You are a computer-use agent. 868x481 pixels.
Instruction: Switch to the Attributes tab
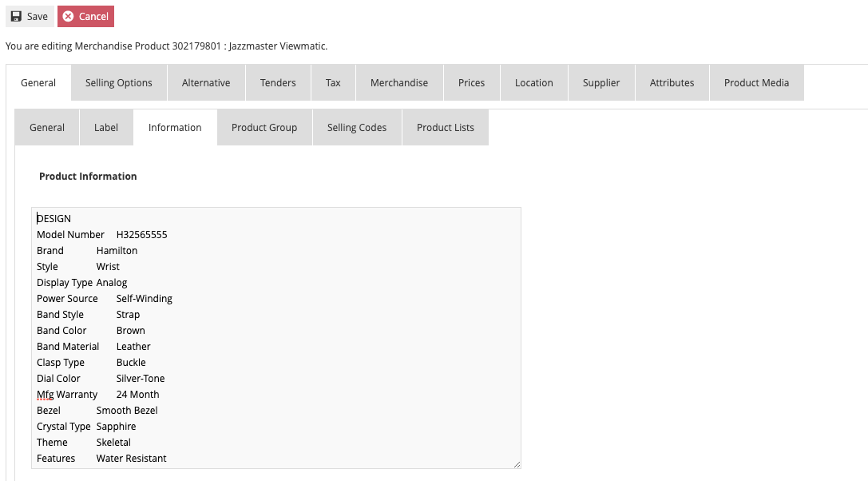pos(672,82)
